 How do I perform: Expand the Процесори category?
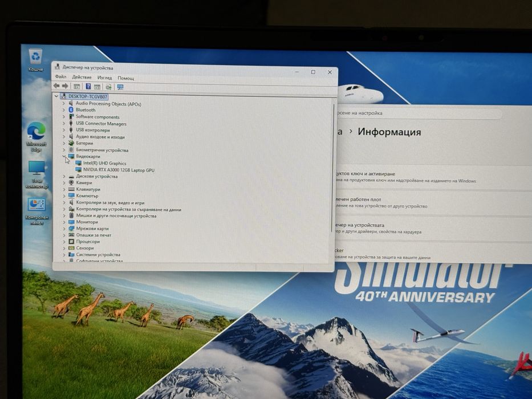tap(64, 242)
